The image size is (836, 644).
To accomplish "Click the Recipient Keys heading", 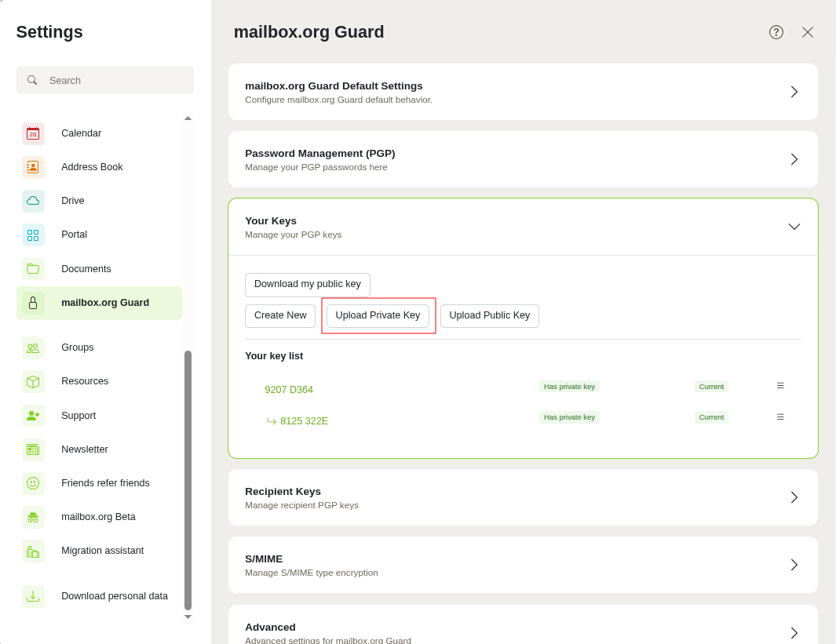I will click(283, 492).
